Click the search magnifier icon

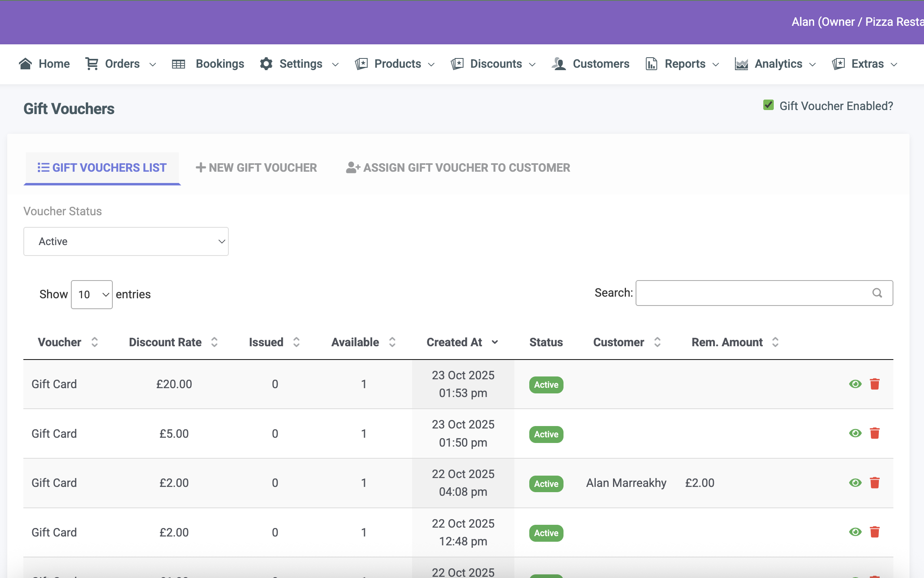tap(877, 293)
